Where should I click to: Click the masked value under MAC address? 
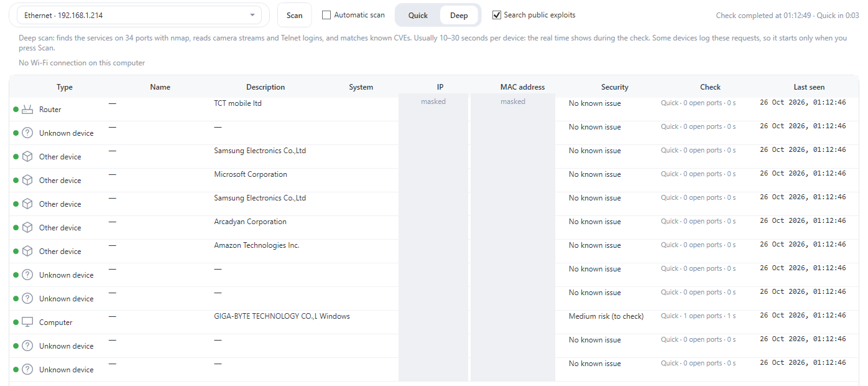click(x=513, y=101)
